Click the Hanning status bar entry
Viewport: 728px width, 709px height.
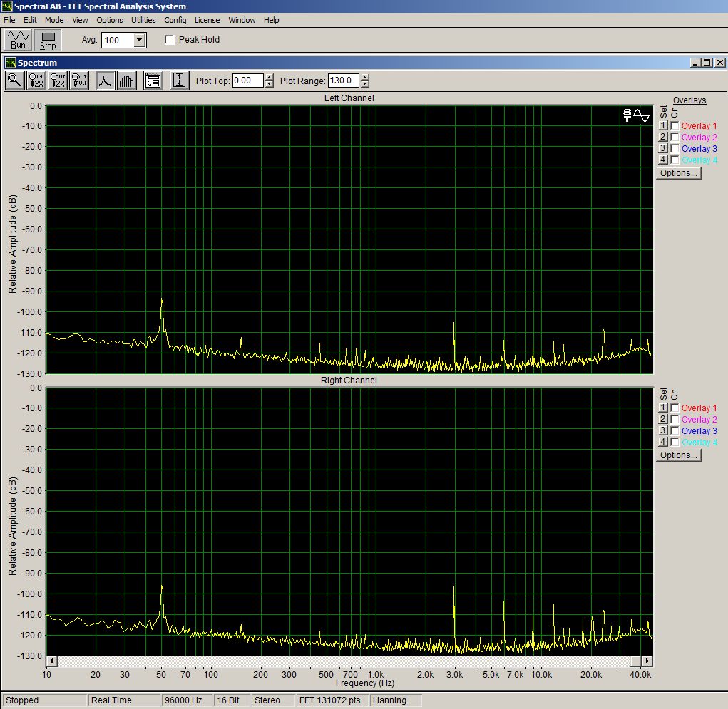(396, 700)
